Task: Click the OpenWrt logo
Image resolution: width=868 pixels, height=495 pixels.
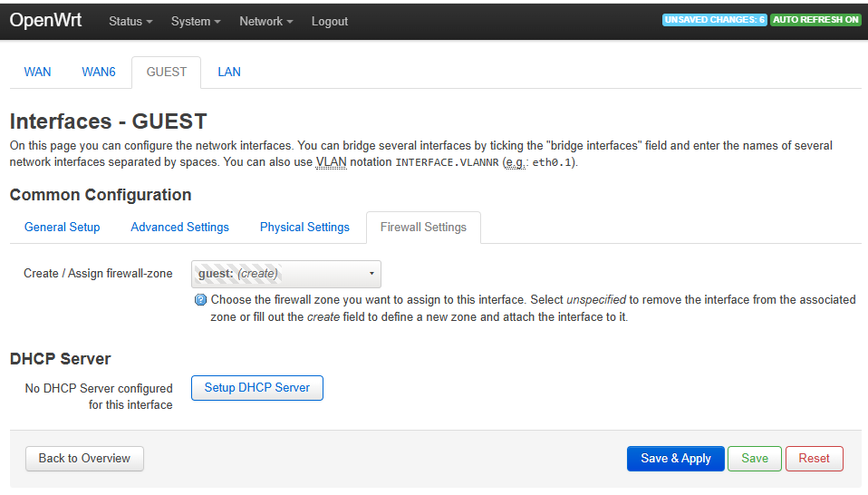Action: click(45, 21)
